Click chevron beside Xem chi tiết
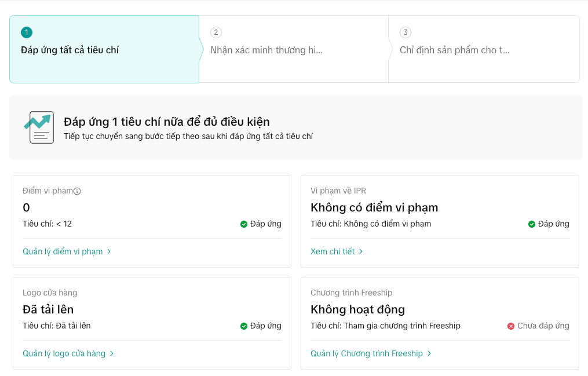 pos(361,252)
